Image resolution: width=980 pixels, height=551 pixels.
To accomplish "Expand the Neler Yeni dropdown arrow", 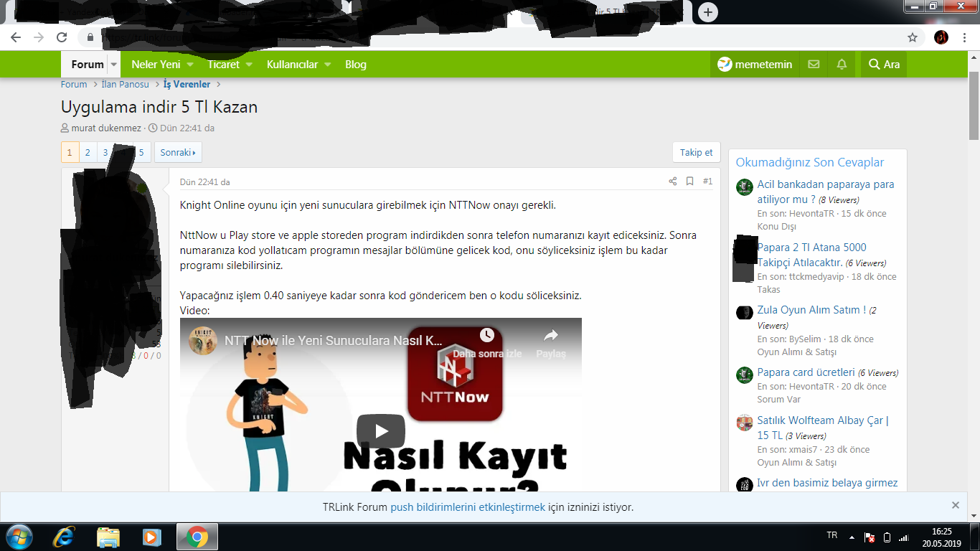I will [192, 65].
